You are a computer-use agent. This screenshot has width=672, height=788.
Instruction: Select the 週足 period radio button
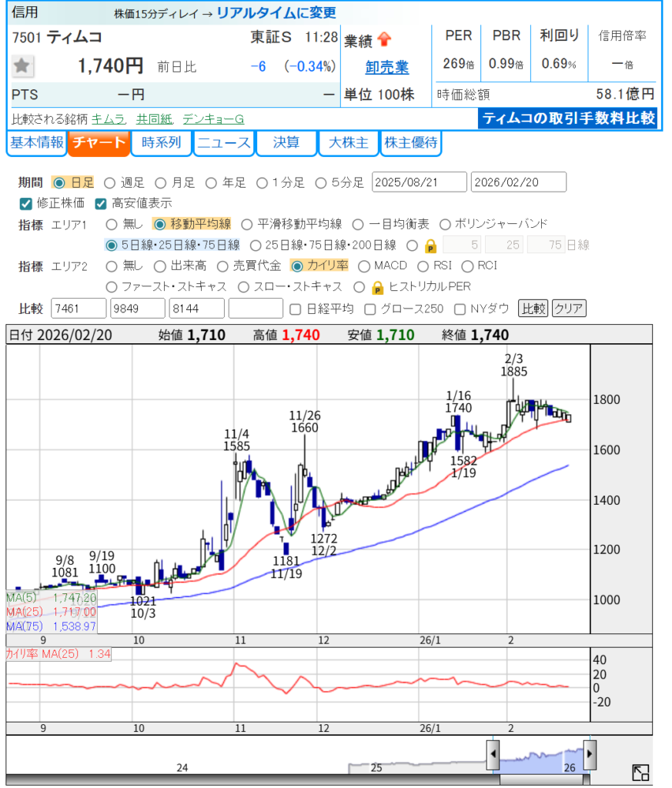coord(109,182)
